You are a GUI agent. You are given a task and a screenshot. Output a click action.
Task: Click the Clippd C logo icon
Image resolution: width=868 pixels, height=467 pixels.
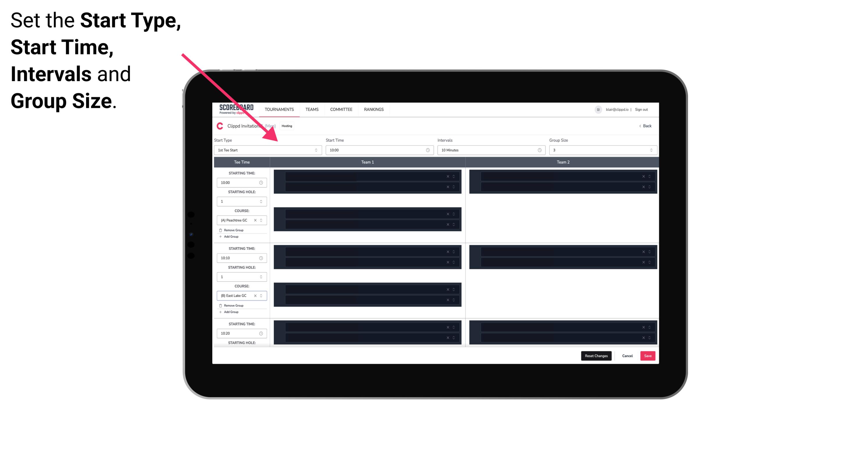coord(220,126)
